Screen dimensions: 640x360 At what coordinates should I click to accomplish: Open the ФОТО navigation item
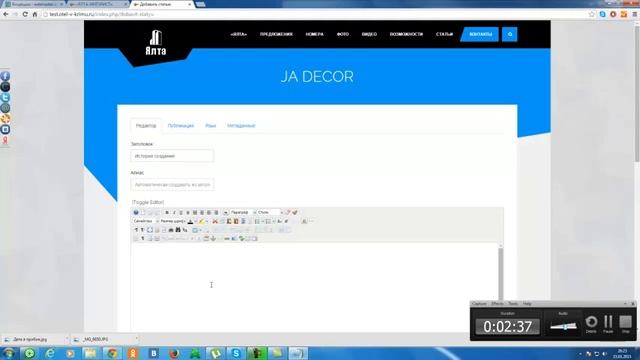point(343,34)
